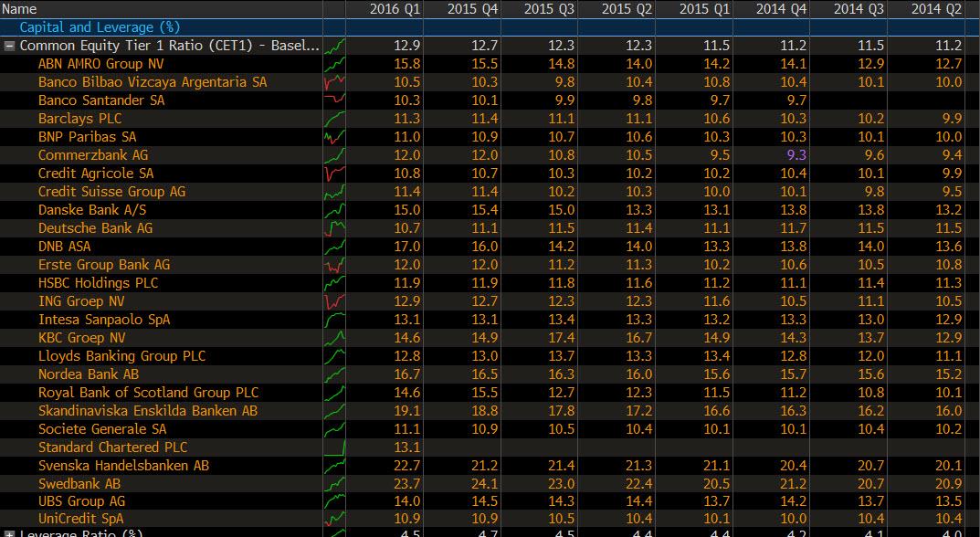Open Lloyds Banking Group sparkline chart

pyautogui.click(x=334, y=355)
